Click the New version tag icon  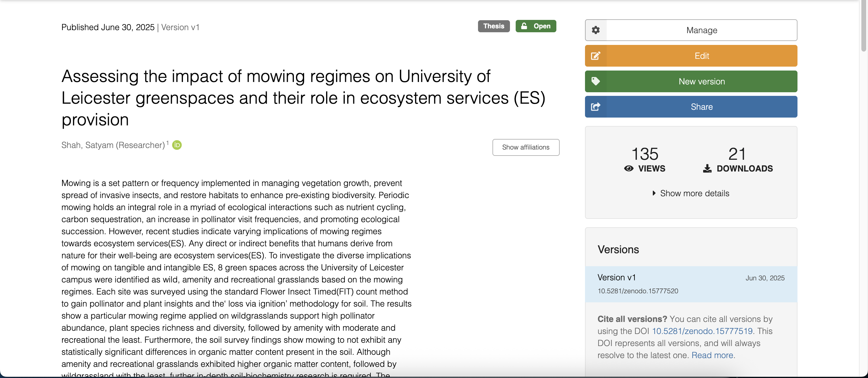click(x=596, y=81)
